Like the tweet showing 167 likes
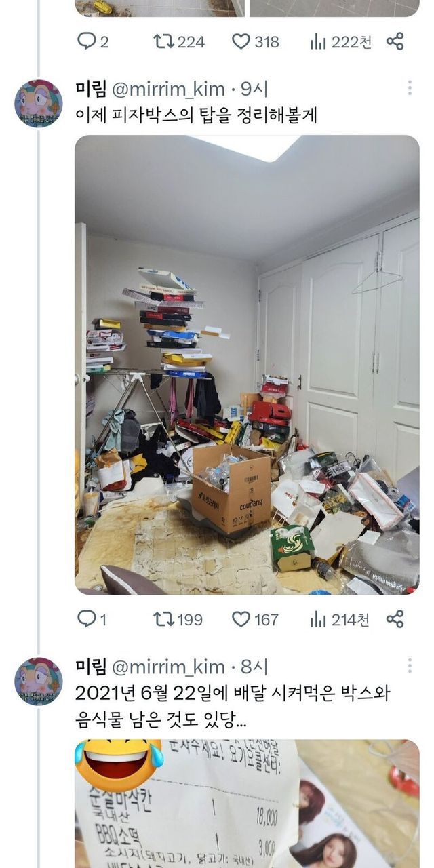The image size is (434, 868). pos(256,618)
